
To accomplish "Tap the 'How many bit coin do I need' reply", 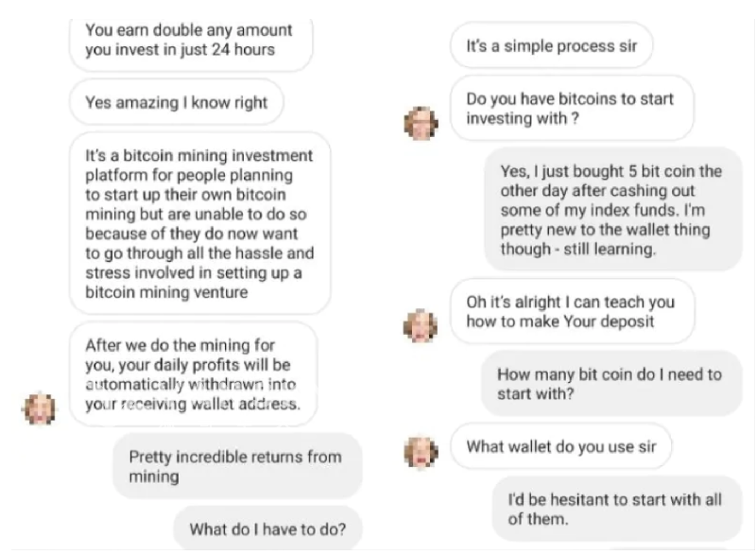I will click(610, 384).
